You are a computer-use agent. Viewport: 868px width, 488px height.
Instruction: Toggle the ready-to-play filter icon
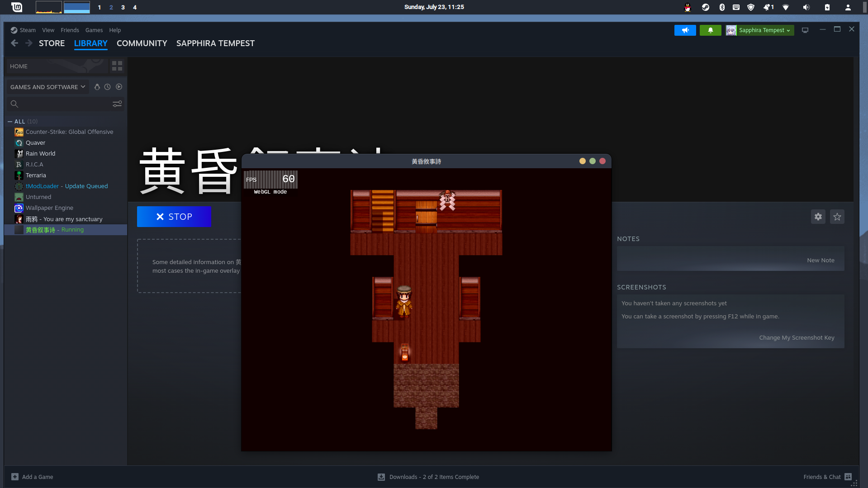pyautogui.click(x=119, y=87)
